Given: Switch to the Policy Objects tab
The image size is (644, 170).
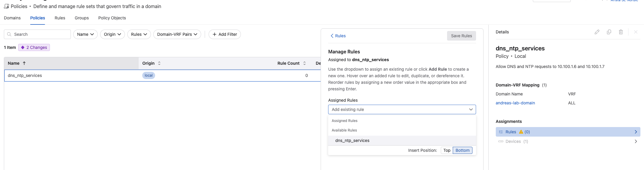Looking at the screenshot, I should click(x=112, y=18).
